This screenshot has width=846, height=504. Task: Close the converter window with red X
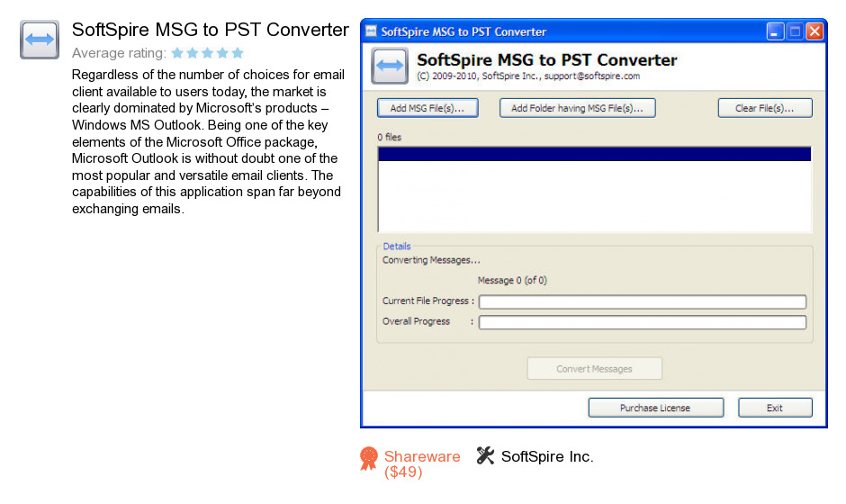[814, 31]
